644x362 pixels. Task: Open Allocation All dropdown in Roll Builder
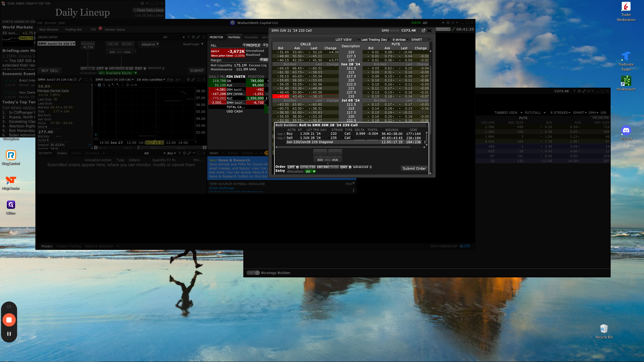[310, 172]
